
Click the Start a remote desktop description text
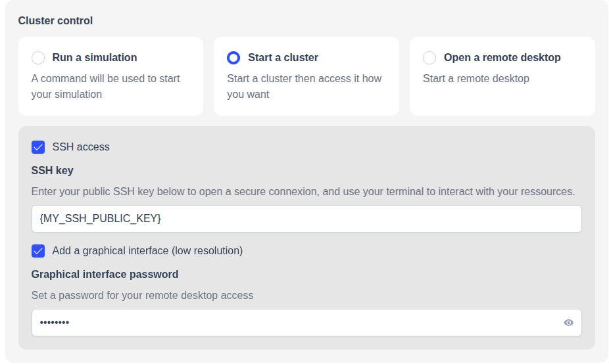[x=475, y=78]
